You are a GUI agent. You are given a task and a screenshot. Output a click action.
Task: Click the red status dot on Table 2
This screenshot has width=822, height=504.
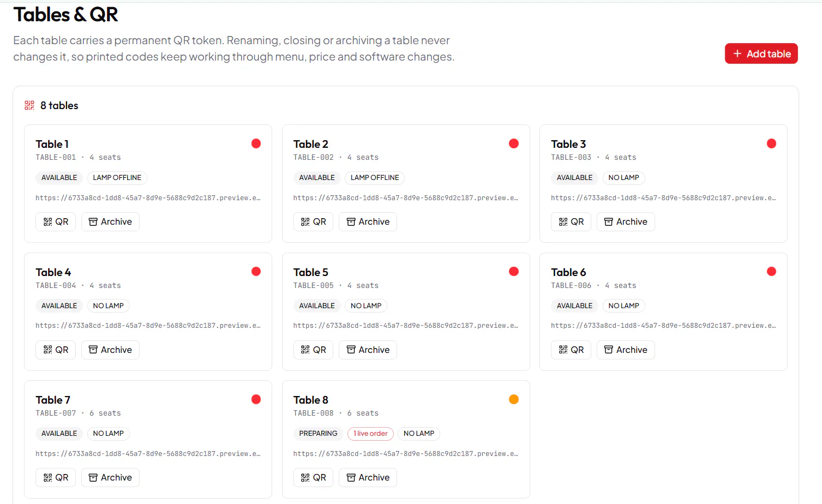514,143
